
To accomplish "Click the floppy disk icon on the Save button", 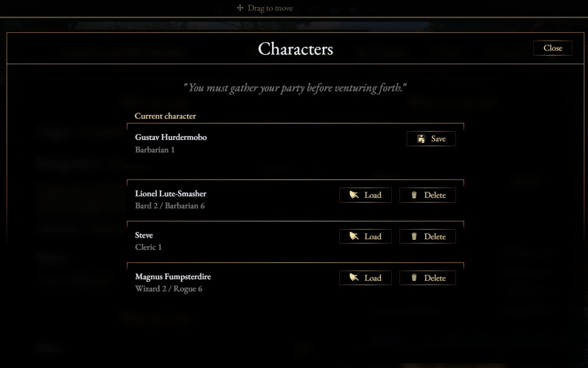I will pyautogui.click(x=421, y=139).
